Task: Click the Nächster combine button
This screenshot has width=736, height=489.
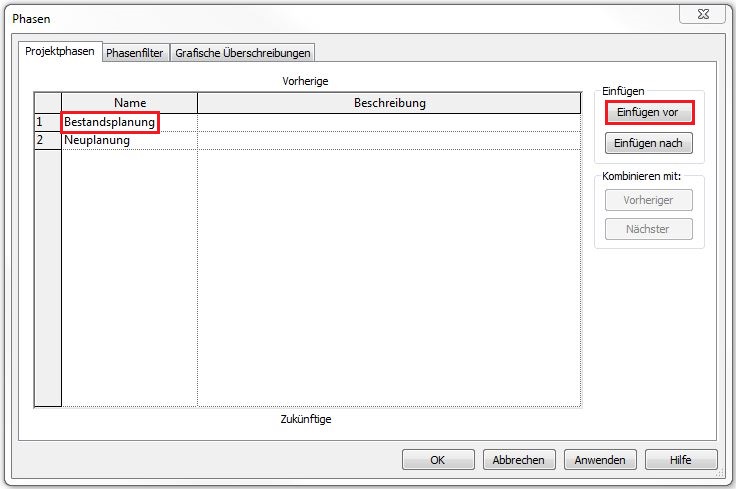Action: 648,229
